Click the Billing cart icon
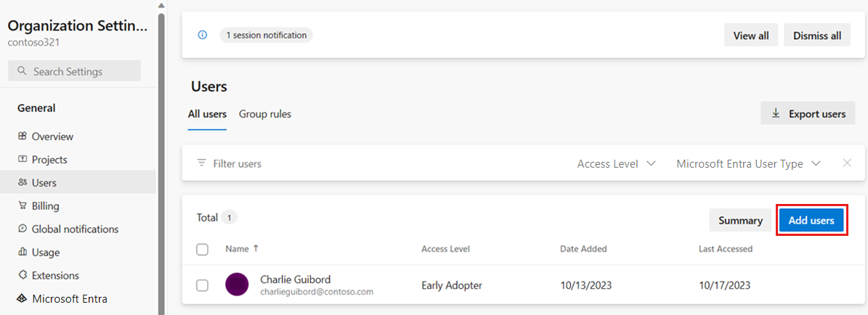This screenshot has width=868, height=315. (x=22, y=206)
